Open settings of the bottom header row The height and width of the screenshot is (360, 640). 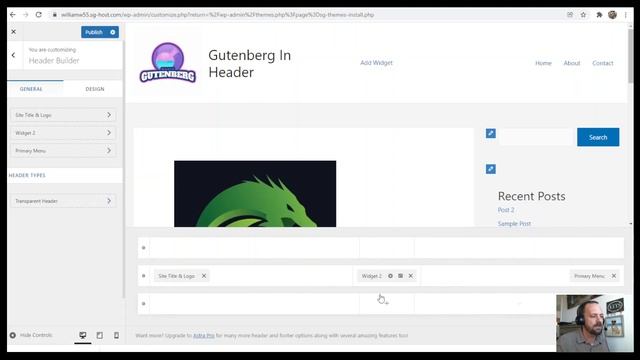[x=143, y=304]
